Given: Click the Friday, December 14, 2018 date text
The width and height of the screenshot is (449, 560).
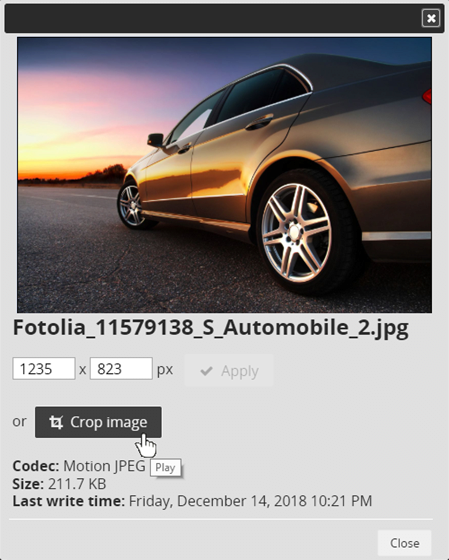Looking at the screenshot, I should point(218,501).
